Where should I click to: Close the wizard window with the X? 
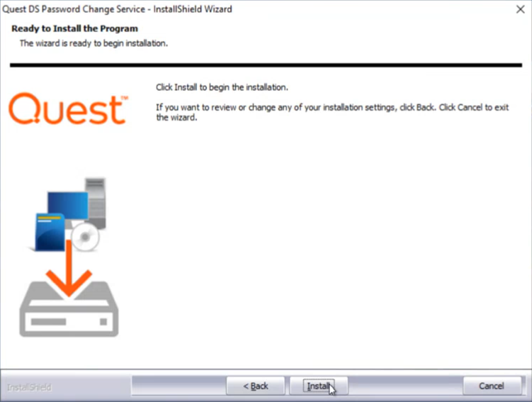[x=521, y=9]
